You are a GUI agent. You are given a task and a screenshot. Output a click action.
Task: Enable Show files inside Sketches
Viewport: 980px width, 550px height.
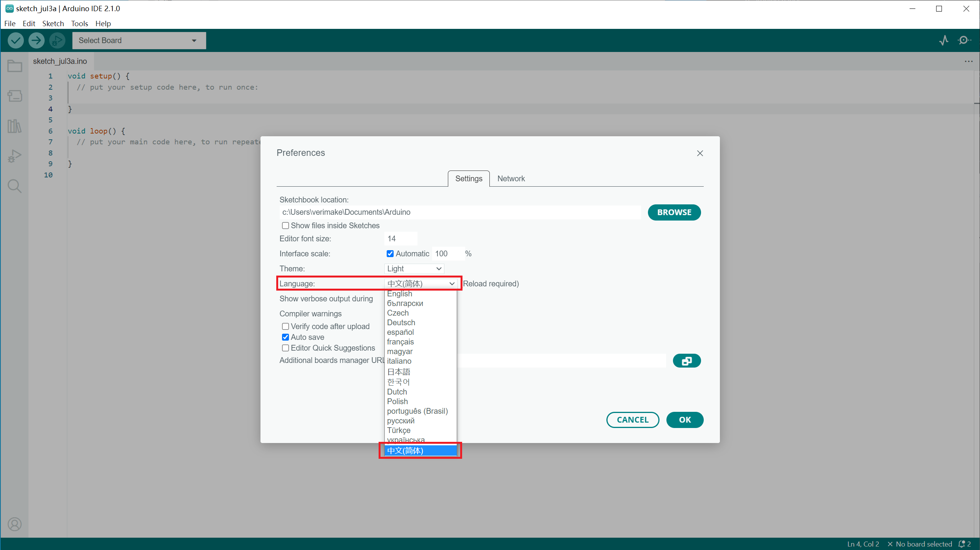pyautogui.click(x=285, y=226)
